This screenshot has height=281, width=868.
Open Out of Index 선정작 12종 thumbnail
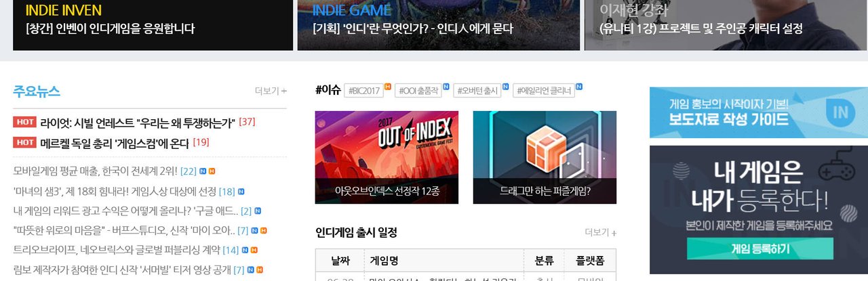pos(387,157)
